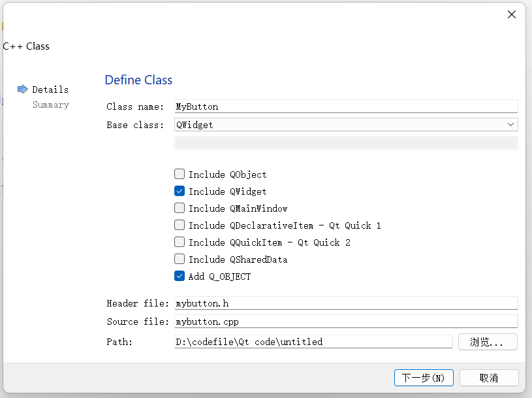Click the Header file: label
The height and width of the screenshot is (398, 532).
138,303
